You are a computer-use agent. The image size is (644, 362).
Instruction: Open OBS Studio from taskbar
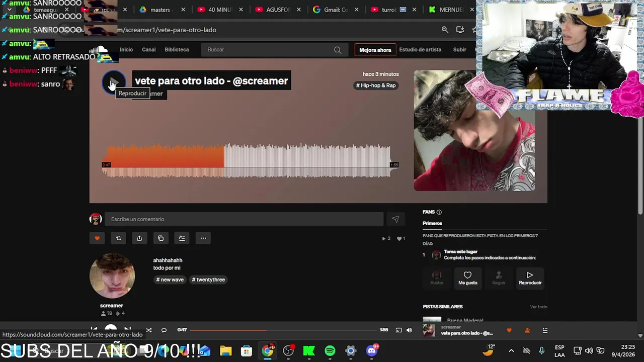(x=288, y=351)
